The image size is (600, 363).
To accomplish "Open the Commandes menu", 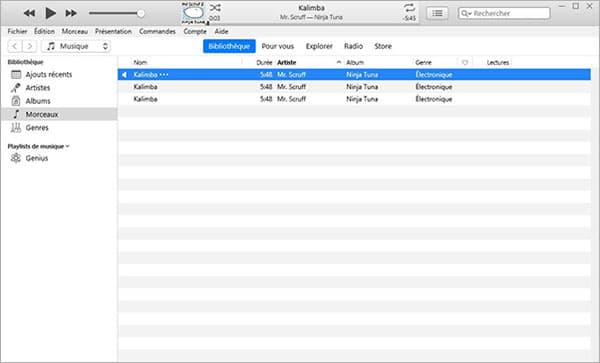I will (x=157, y=31).
